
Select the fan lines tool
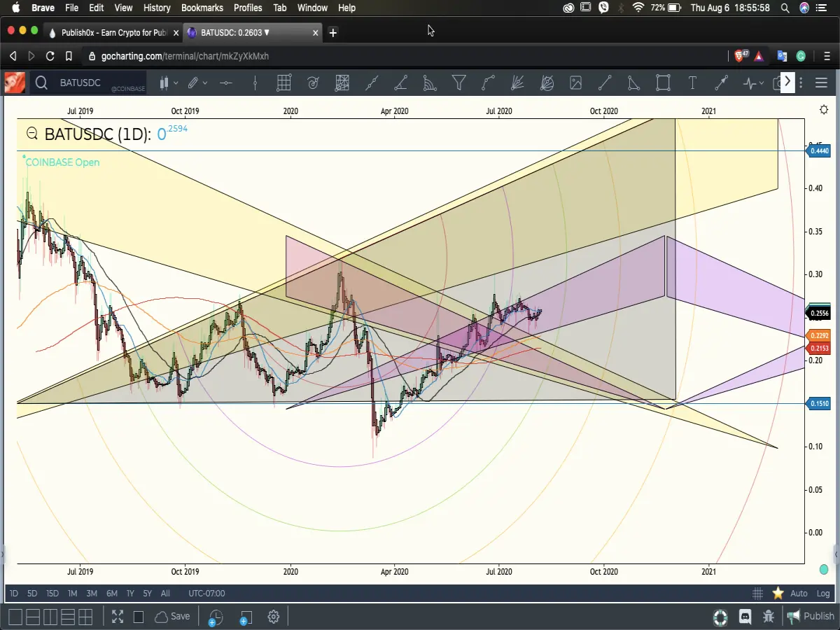pyautogui.click(x=517, y=83)
